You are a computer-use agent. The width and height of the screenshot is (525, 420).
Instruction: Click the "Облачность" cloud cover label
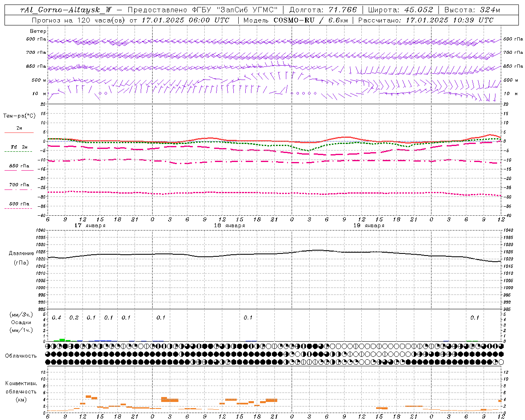[x=21, y=356]
